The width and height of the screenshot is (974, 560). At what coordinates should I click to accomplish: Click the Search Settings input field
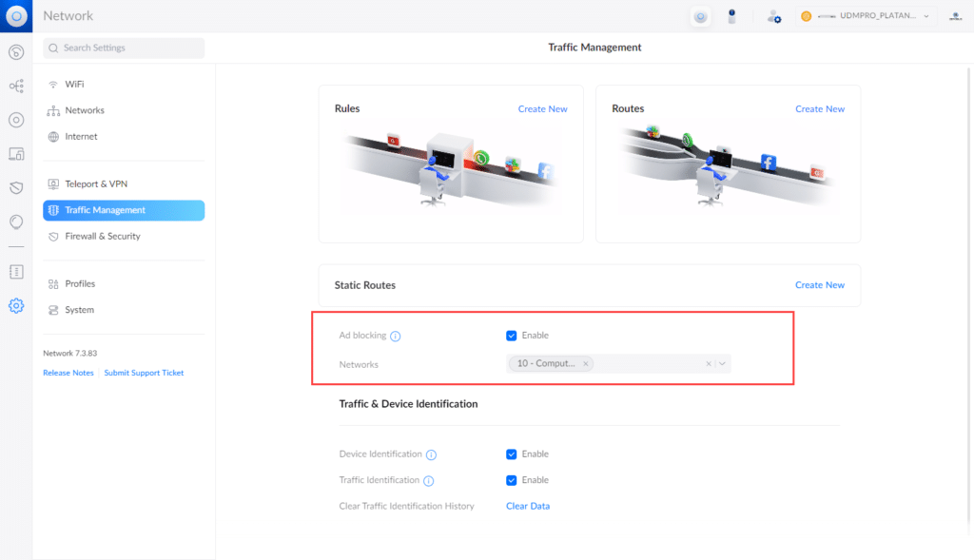[124, 48]
